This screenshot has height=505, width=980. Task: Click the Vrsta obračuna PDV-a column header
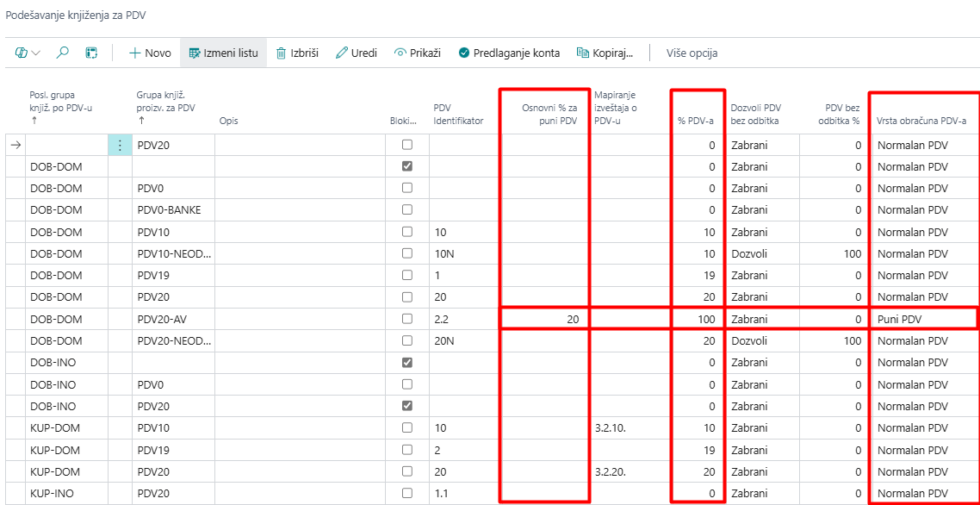point(921,121)
